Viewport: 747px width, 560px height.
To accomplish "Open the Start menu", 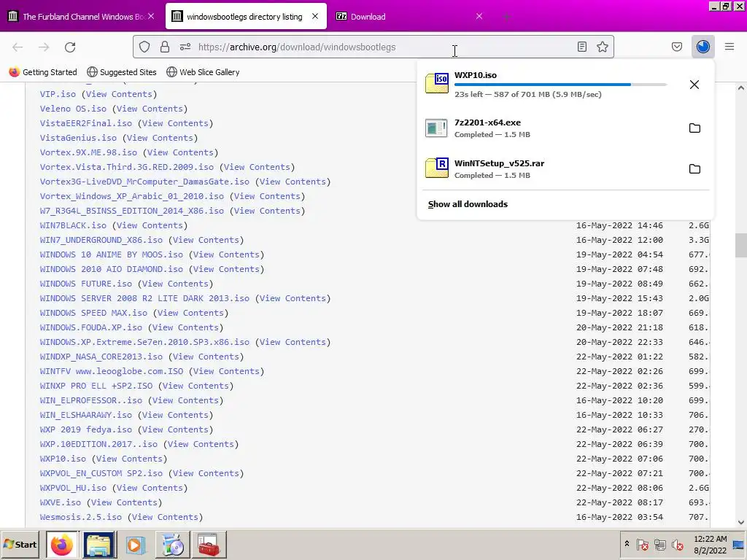I will [x=20, y=544].
